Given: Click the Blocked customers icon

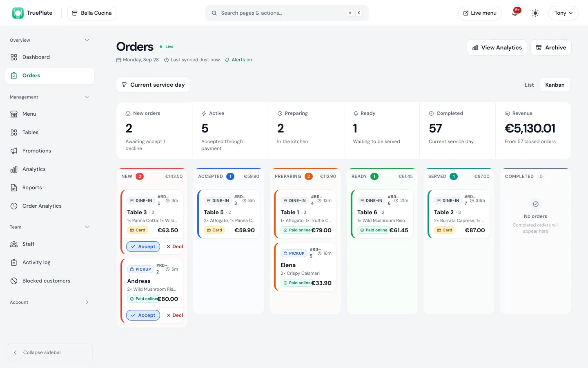Looking at the screenshot, I should pos(14,281).
